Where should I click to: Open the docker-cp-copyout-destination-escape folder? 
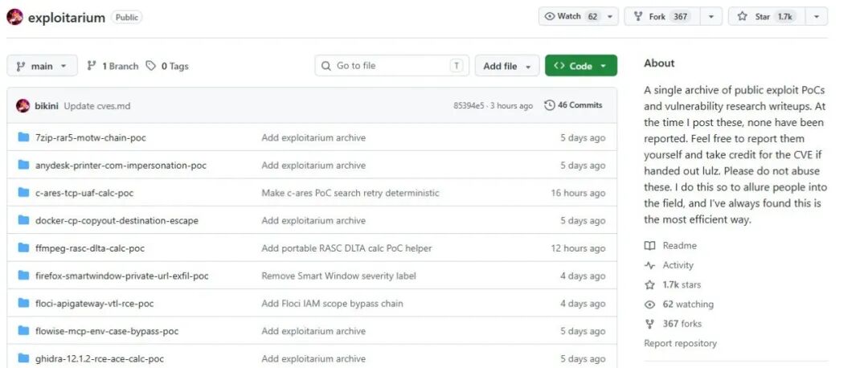[117, 221]
